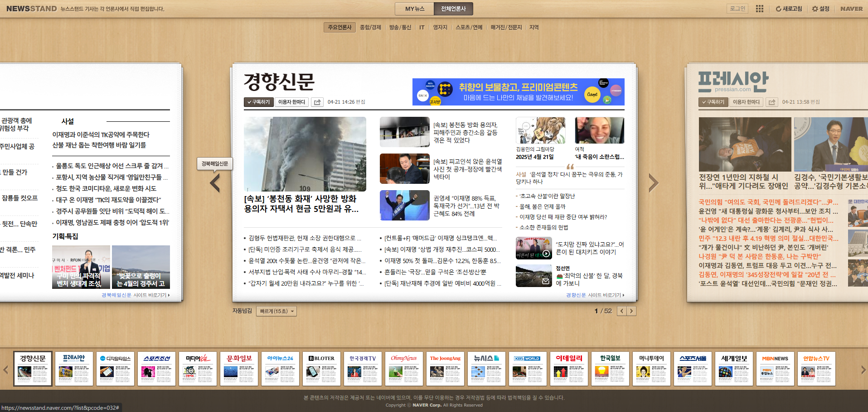Click the pager previous page arrow
This screenshot has width=868, height=412.
click(622, 311)
